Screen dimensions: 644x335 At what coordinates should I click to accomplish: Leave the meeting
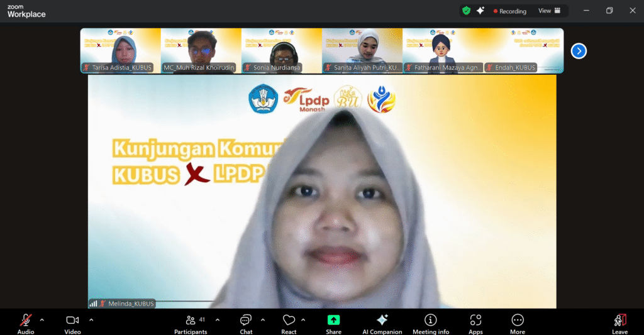click(619, 322)
